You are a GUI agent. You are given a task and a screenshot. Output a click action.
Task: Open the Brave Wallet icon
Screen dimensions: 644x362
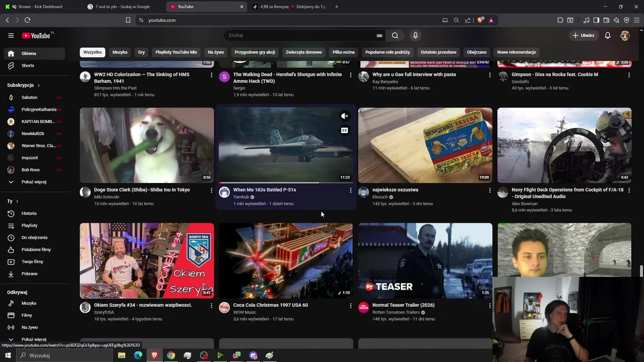[x=606, y=20]
